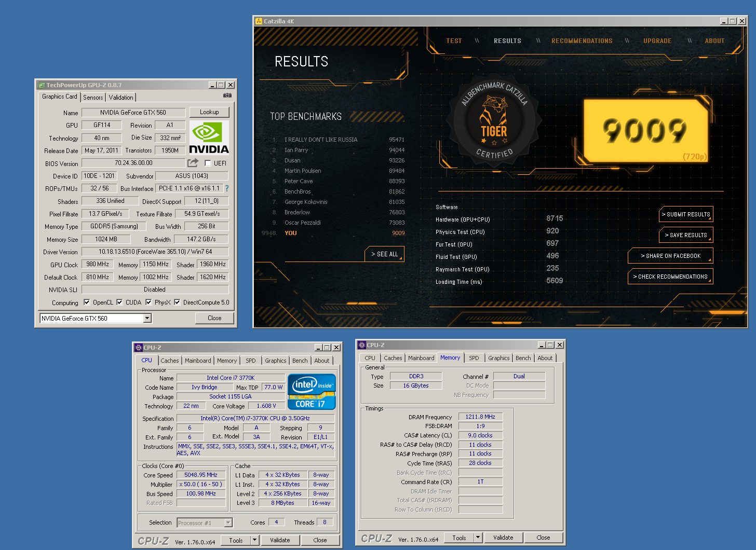
Task: Close the GPU-Z window with X
Action: point(231,85)
